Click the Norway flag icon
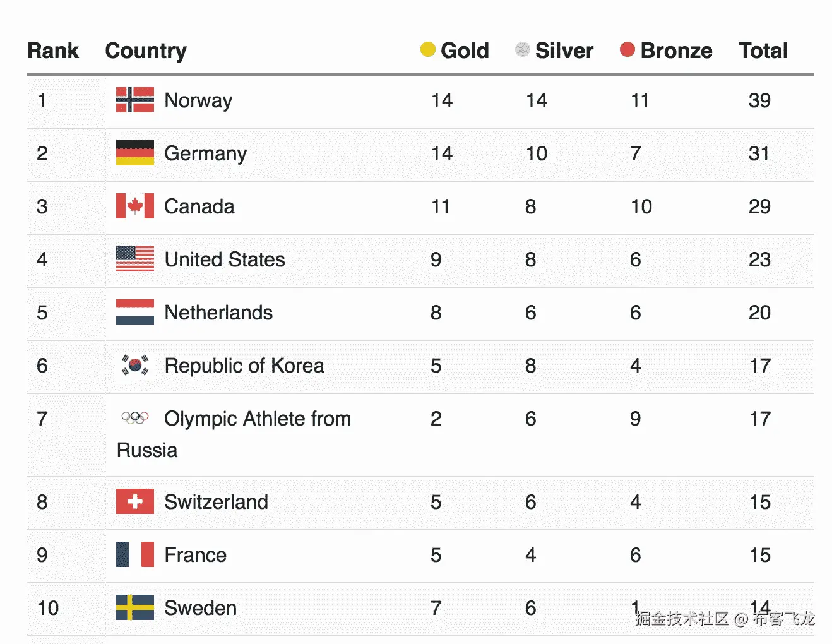Image resolution: width=832 pixels, height=644 pixels. coord(134,100)
